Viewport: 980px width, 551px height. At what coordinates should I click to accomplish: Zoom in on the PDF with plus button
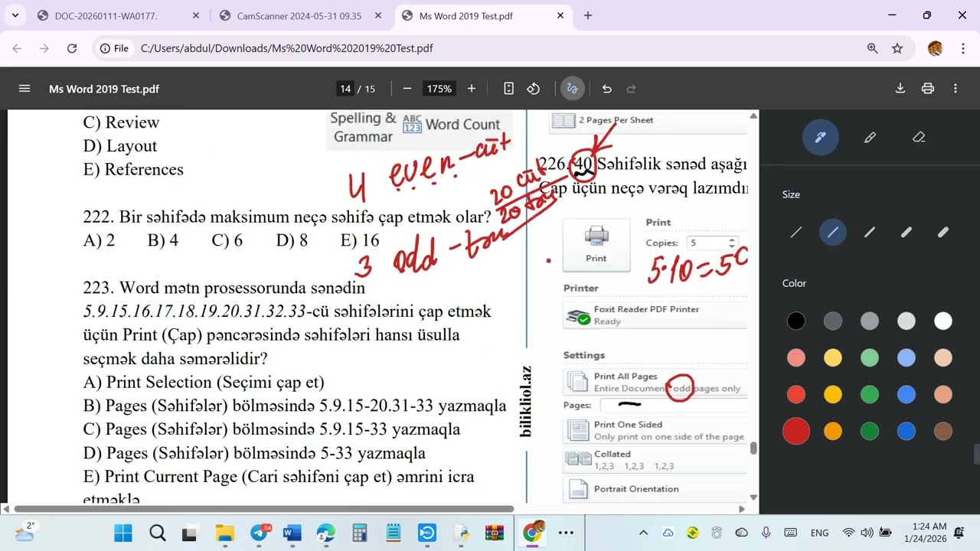tap(471, 89)
